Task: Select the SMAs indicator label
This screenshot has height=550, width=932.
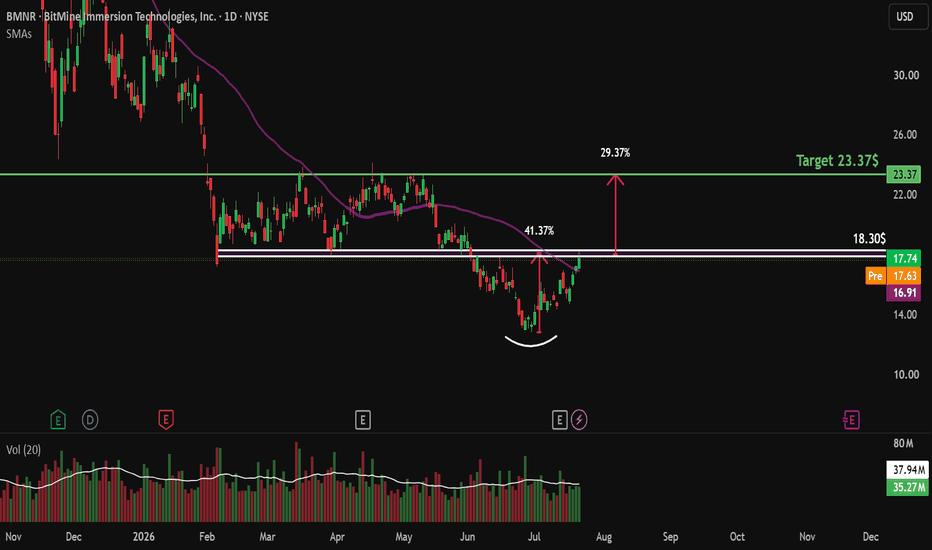Action: click(x=19, y=34)
